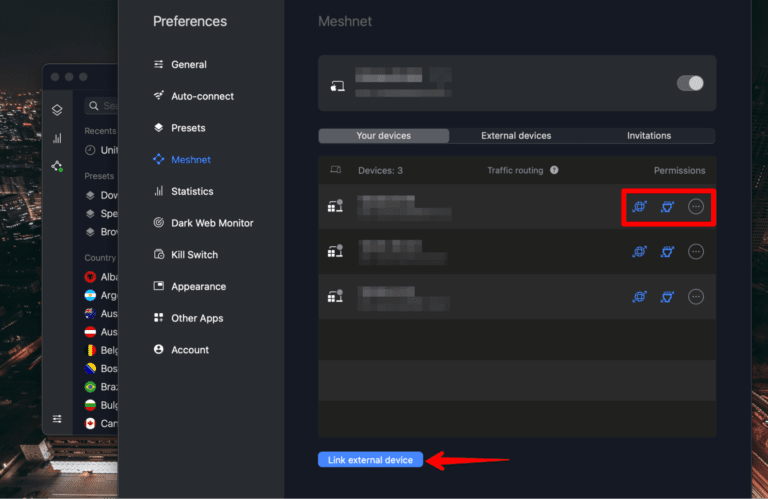Click the Link external device button
The height and width of the screenshot is (499, 768).
[371, 460]
